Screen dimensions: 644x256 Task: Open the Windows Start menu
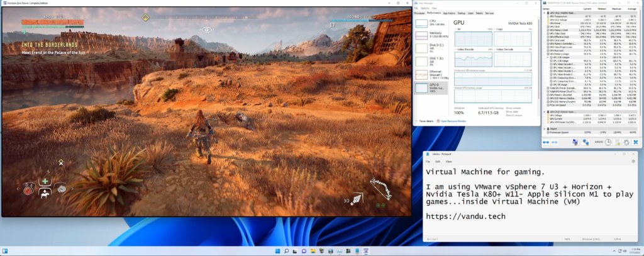(277, 251)
